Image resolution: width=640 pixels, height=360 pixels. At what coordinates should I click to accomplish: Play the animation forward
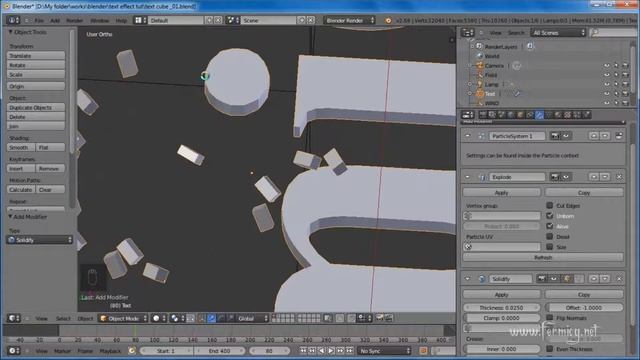tap(331, 351)
